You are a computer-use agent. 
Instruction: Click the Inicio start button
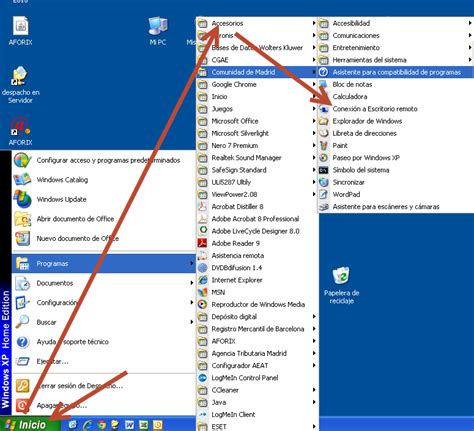(x=31, y=425)
